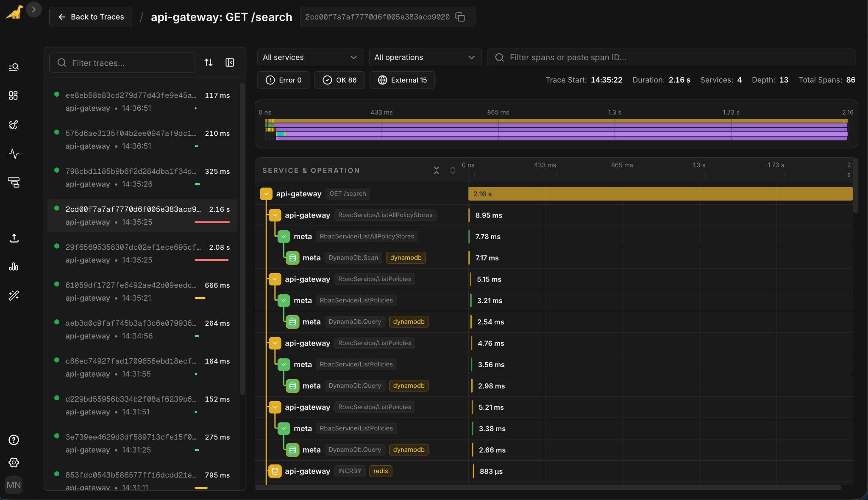Collapse the trace list side panel
This screenshot has height=500, width=868.
[x=230, y=63]
